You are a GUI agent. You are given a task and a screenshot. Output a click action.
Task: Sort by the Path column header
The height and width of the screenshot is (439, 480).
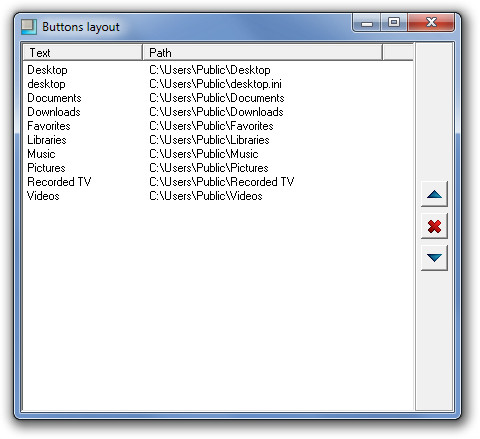click(262, 53)
